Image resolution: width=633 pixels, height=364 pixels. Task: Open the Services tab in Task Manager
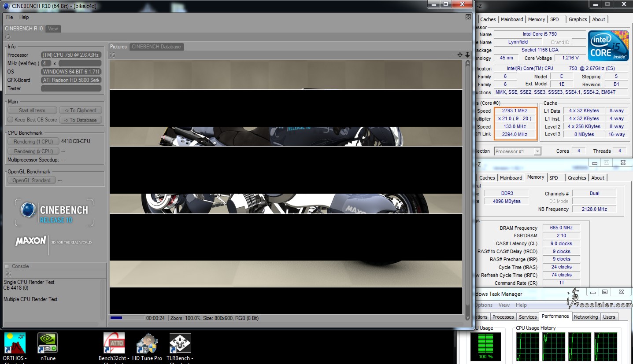coord(528,317)
